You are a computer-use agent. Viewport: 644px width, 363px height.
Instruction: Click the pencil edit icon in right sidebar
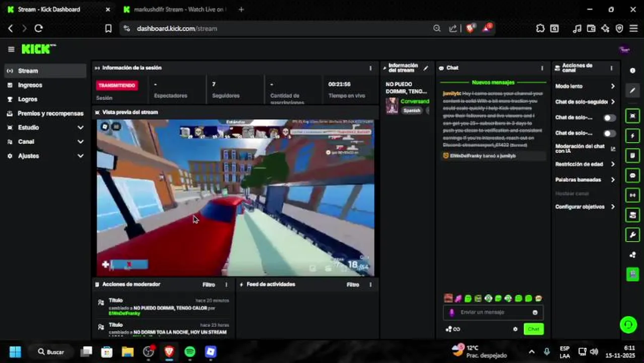pos(632,90)
